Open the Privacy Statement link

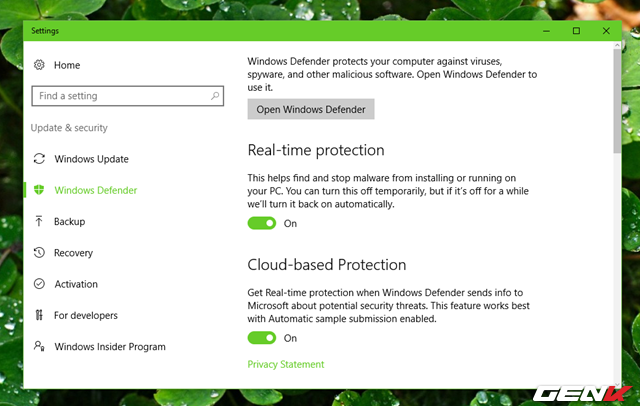point(286,364)
